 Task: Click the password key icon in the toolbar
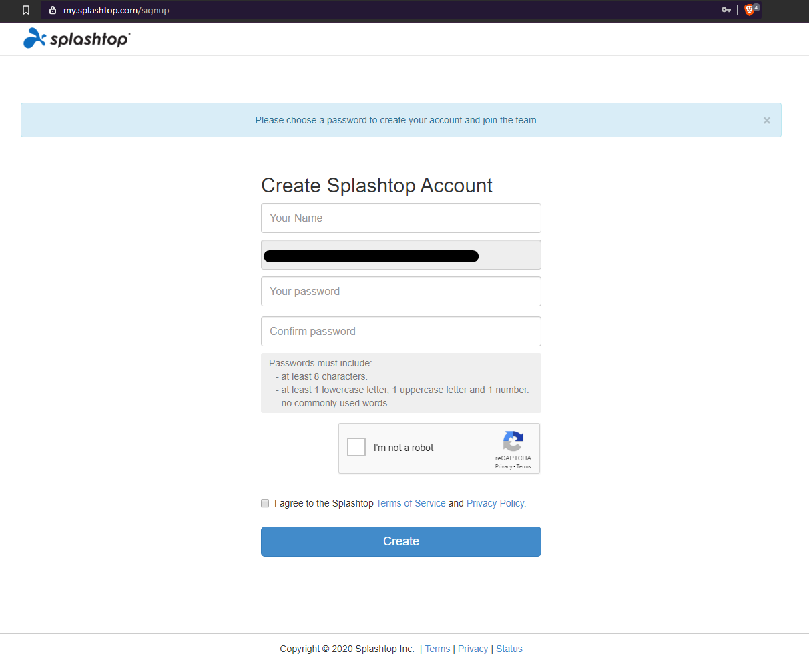726,11
